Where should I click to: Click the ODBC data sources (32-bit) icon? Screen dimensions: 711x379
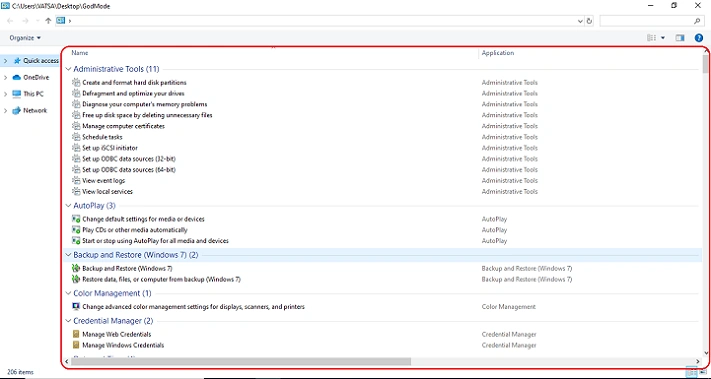point(76,159)
